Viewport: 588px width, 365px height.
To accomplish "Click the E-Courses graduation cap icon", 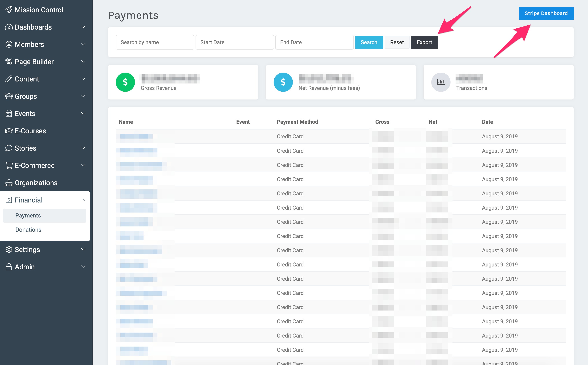I will pos(9,131).
